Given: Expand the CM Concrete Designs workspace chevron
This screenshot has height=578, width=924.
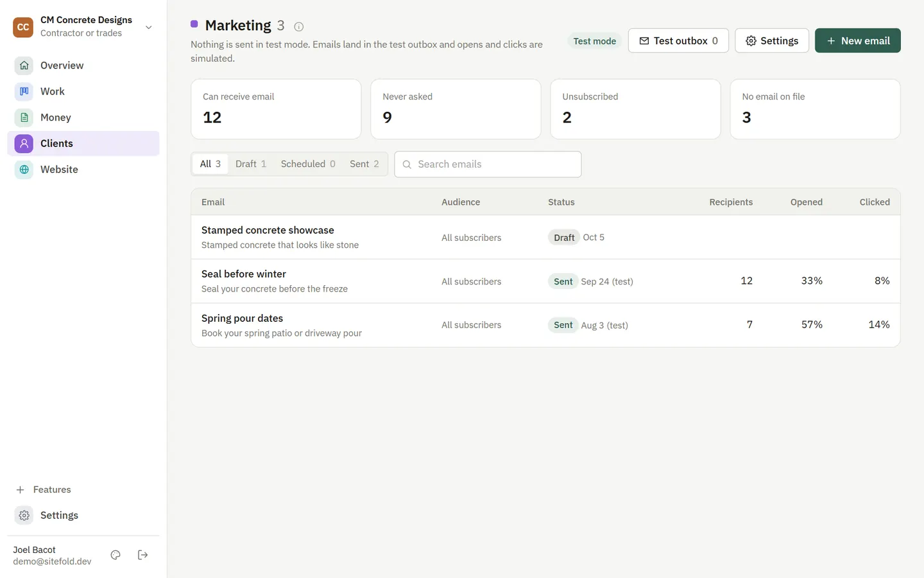Looking at the screenshot, I should [148, 27].
